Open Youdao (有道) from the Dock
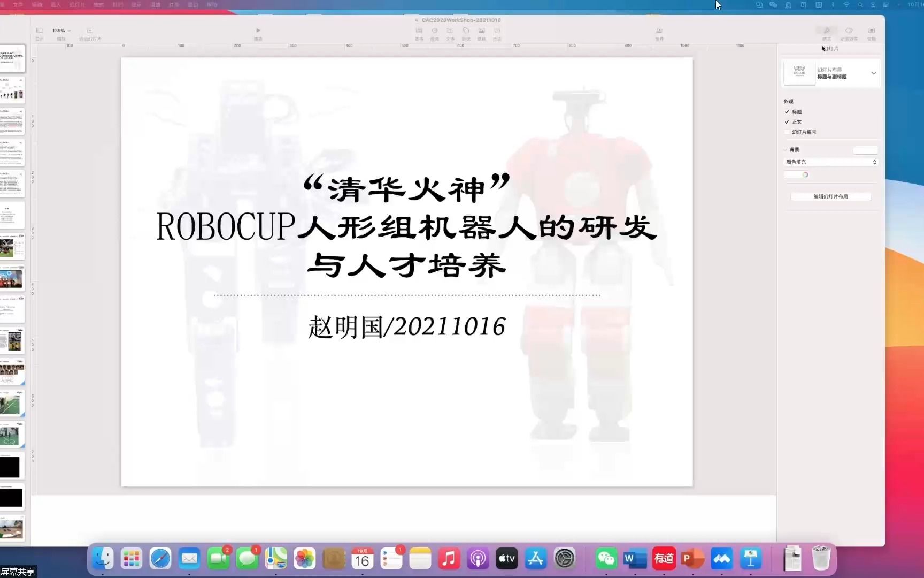Image resolution: width=924 pixels, height=578 pixels. pos(664,559)
